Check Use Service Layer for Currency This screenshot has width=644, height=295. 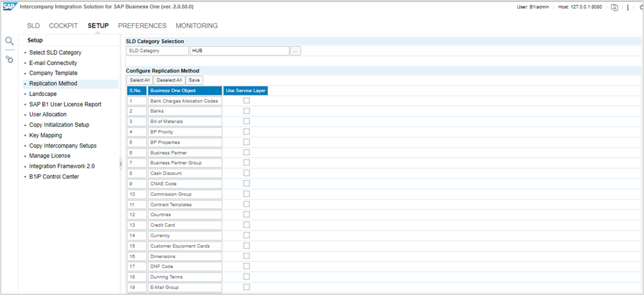[x=247, y=235]
